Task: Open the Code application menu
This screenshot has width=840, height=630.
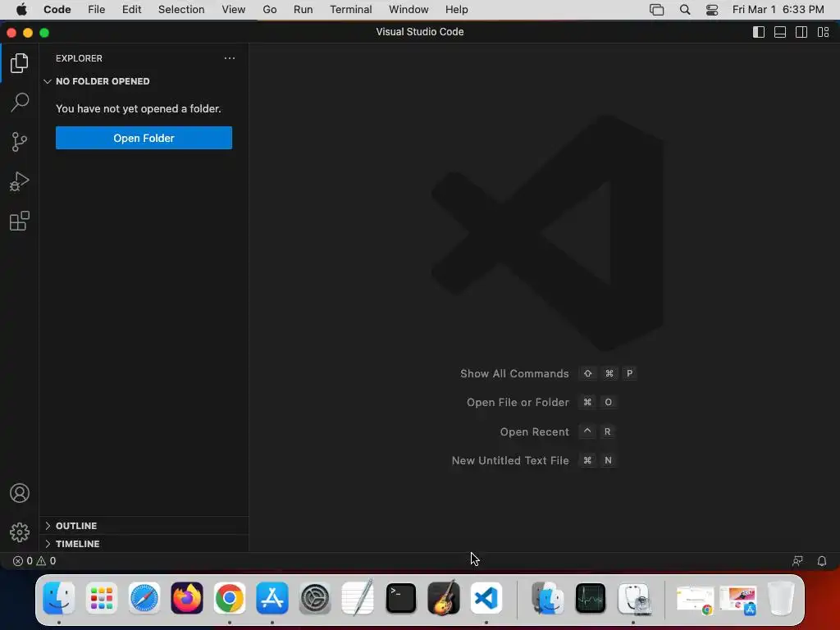Action: point(57,10)
